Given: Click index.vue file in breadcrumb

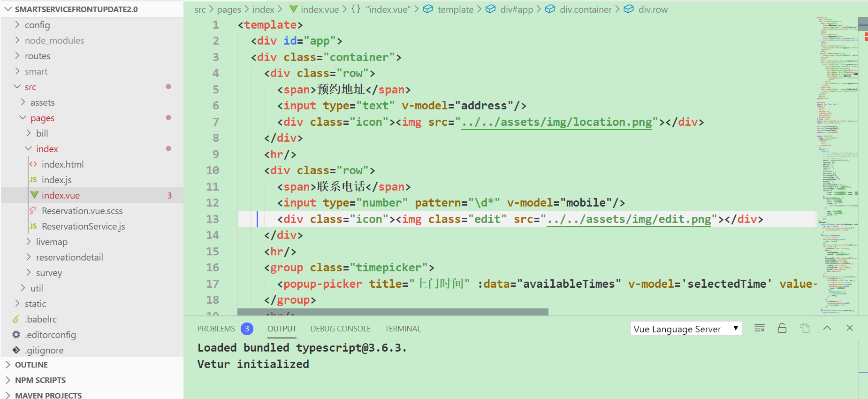Looking at the screenshot, I should click(314, 9).
